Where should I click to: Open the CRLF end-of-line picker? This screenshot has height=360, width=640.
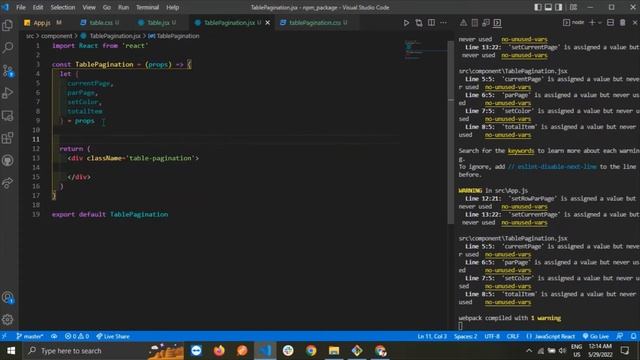tap(513, 336)
